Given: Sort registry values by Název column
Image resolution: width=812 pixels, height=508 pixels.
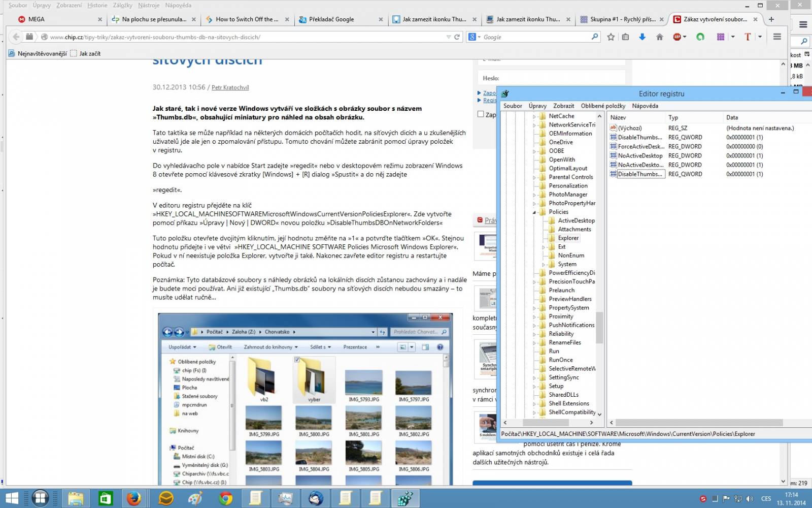Looking at the screenshot, I should click(x=636, y=117).
